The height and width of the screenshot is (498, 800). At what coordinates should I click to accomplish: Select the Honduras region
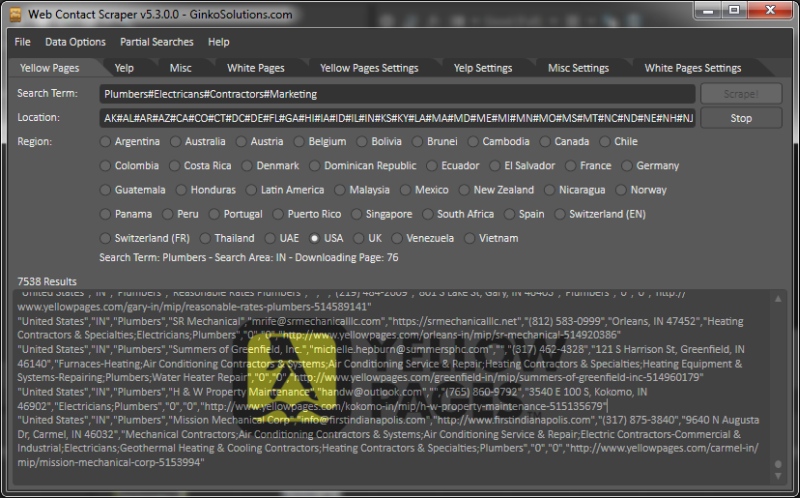pyautogui.click(x=206, y=190)
